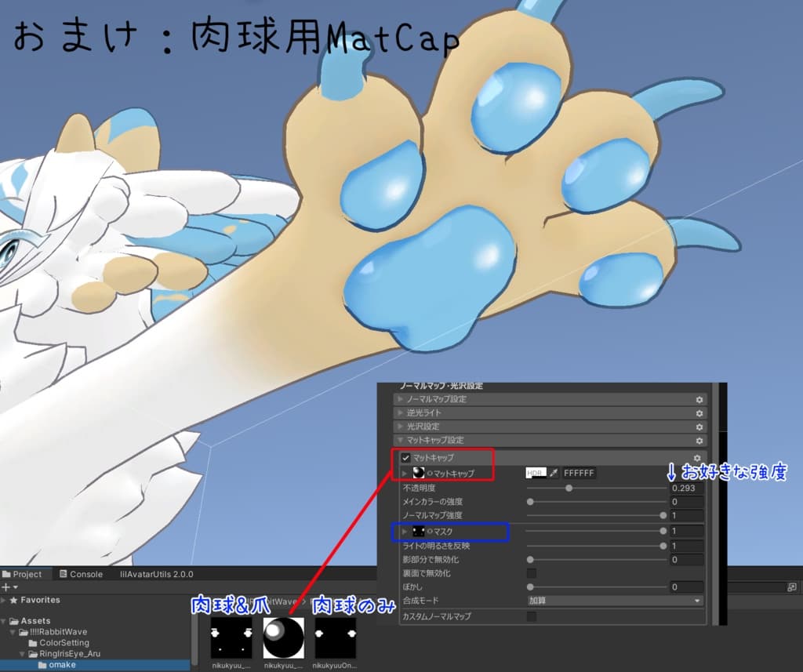Click the gear icon on 光沢設定 header
Viewport: 803px width, 672px height.
point(699,427)
